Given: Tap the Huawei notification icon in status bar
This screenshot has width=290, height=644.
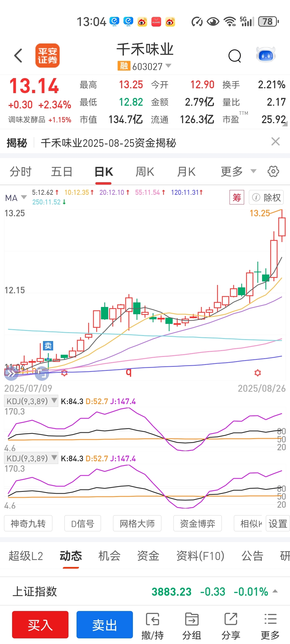Looking at the screenshot, I should (x=156, y=22).
